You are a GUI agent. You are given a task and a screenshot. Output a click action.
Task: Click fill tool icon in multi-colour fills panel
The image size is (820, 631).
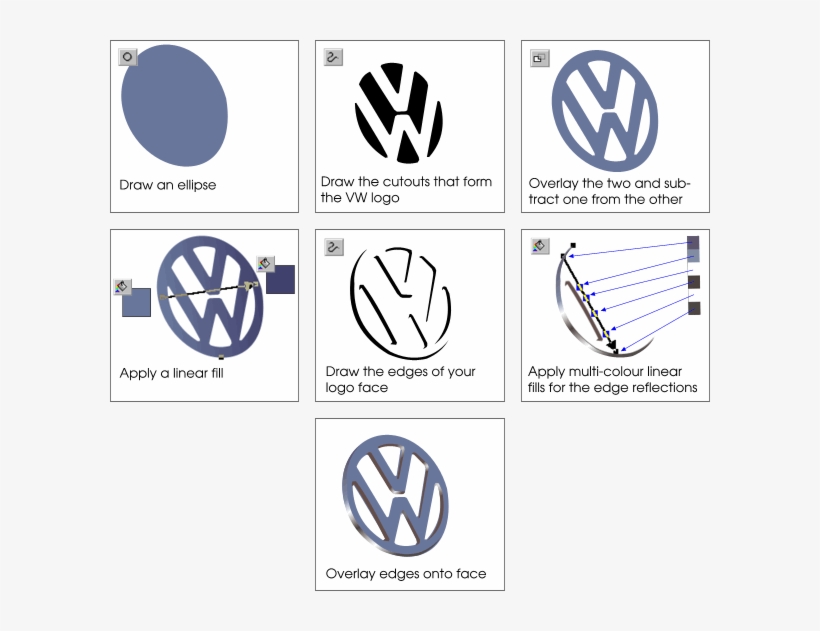coord(540,246)
